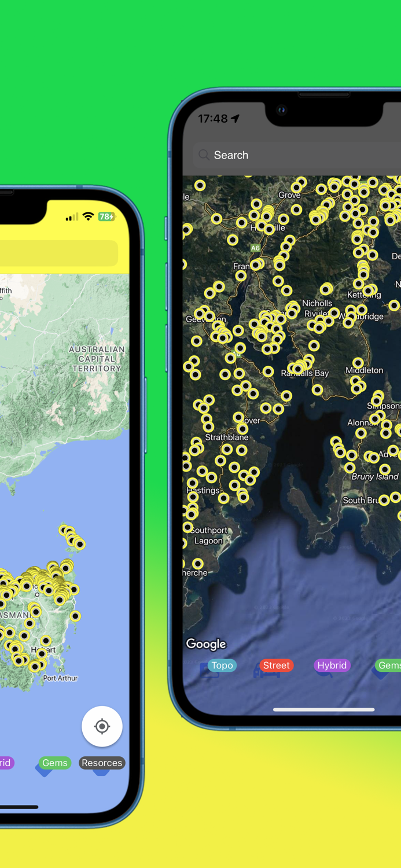Select the Gems chip on the left phone

tap(55, 763)
